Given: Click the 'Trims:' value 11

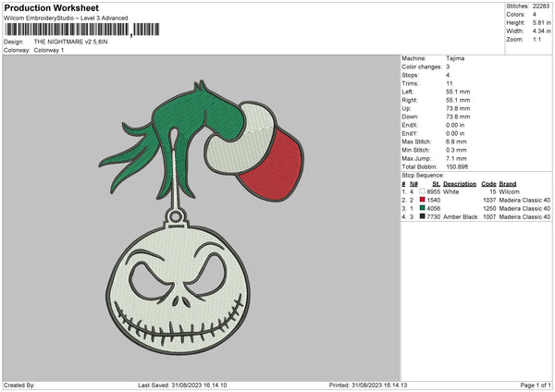Looking at the screenshot, I should click(x=450, y=83).
